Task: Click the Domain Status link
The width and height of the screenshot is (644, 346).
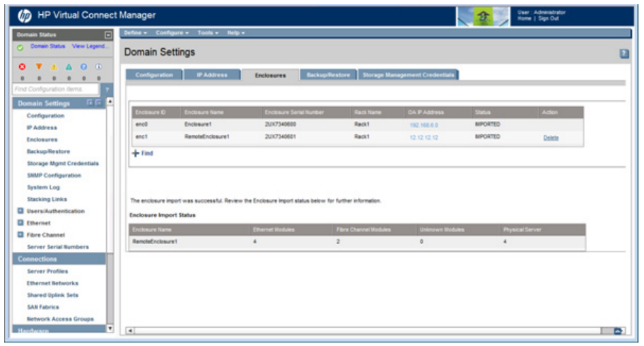Action: (x=47, y=46)
